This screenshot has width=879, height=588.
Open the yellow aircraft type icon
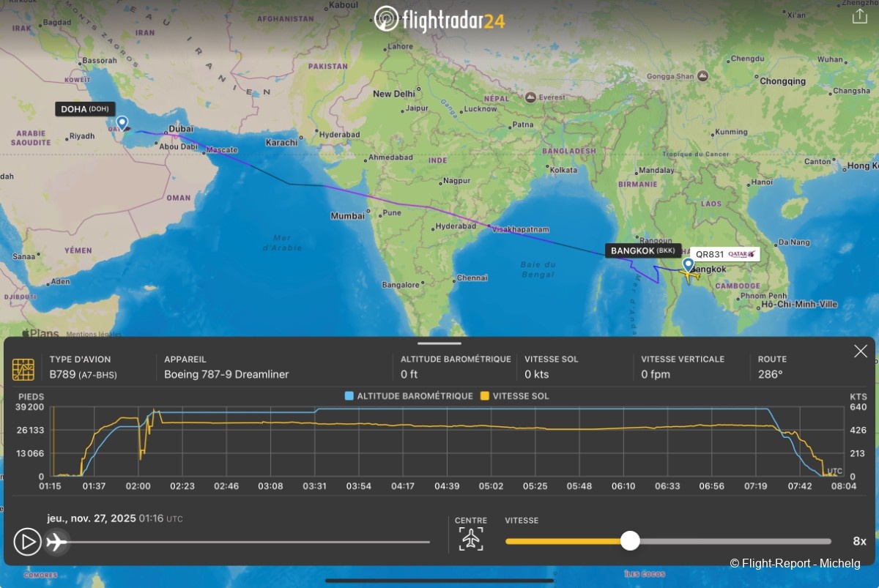23,369
